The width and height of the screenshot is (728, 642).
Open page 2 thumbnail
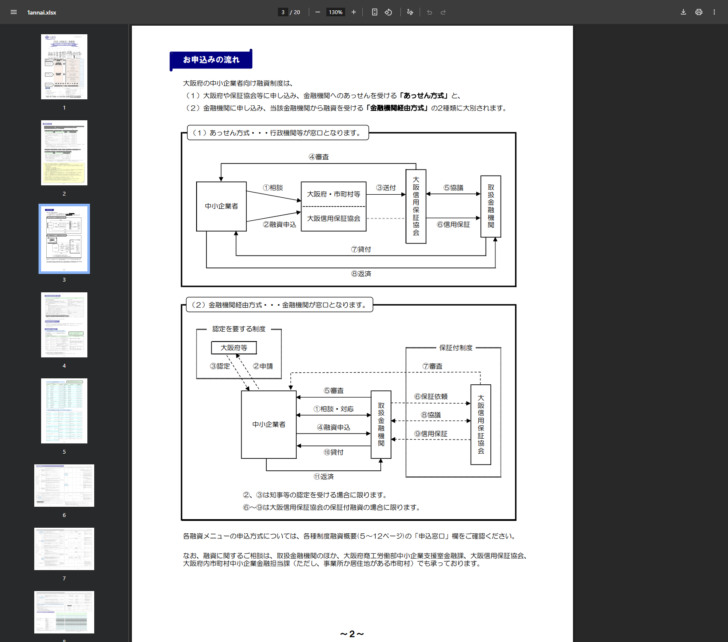[64, 153]
